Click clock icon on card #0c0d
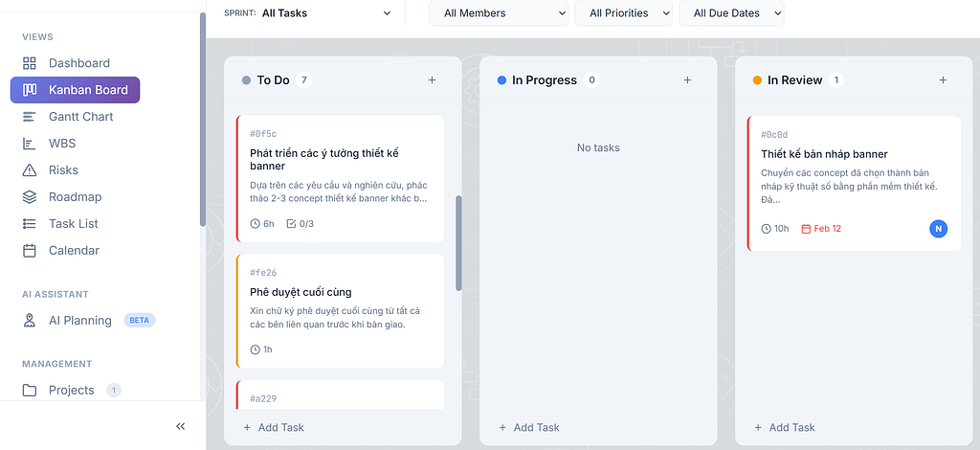Screen dimensions: 980x450 (767, 229)
